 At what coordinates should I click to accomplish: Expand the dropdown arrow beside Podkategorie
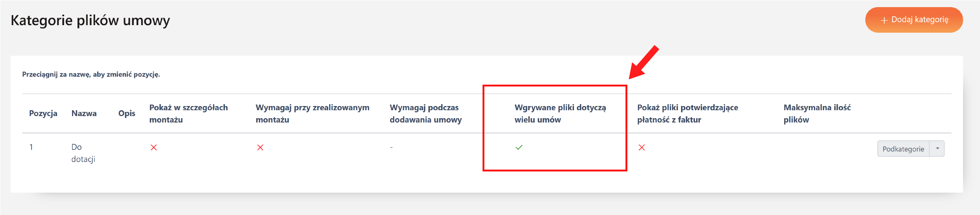(937, 149)
